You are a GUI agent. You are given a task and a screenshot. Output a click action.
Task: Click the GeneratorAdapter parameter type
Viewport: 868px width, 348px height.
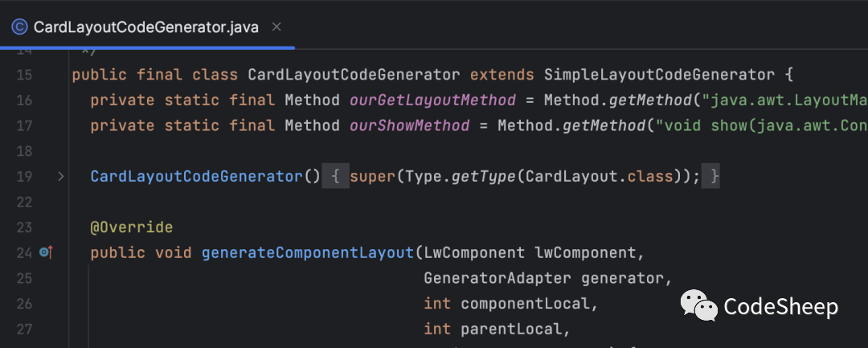pyautogui.click(x=497, y=278)
